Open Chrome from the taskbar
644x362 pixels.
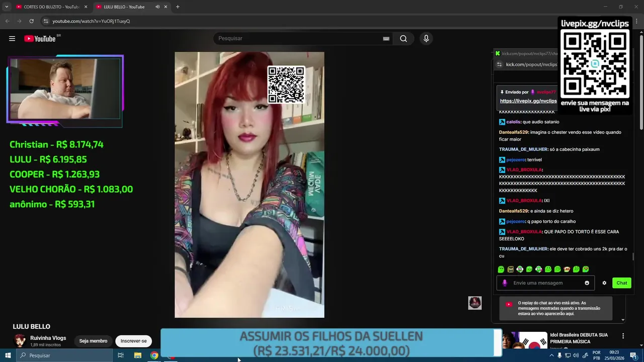154,355
